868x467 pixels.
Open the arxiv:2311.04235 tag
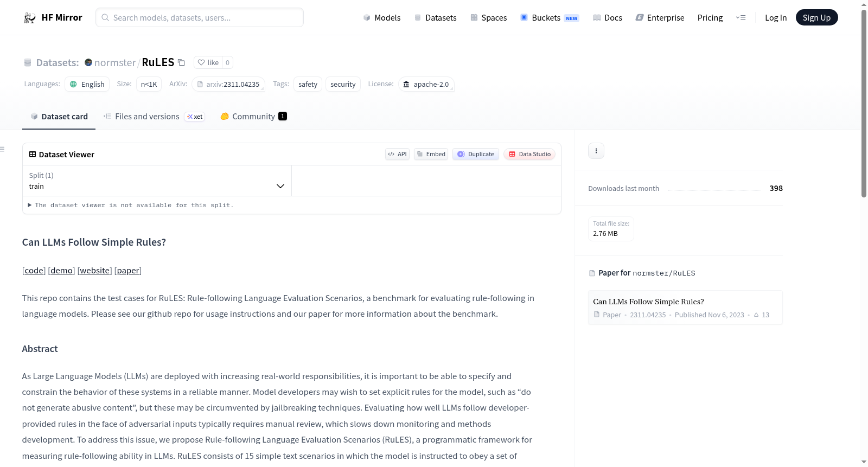[x=228, y=84]
